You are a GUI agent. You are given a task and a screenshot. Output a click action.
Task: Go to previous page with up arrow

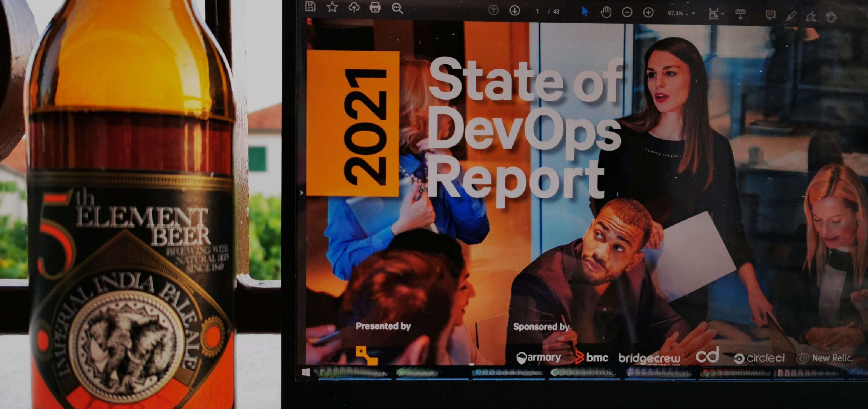[493, 10]
